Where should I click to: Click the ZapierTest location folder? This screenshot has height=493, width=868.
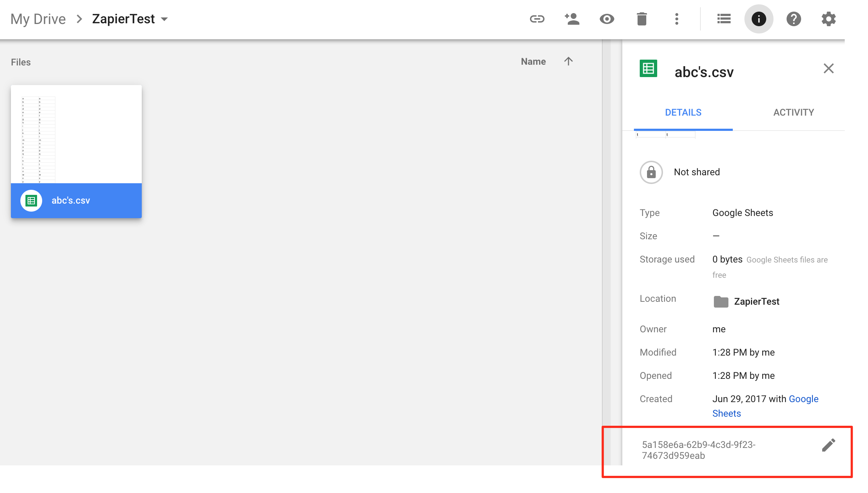[x=756, y=301]
